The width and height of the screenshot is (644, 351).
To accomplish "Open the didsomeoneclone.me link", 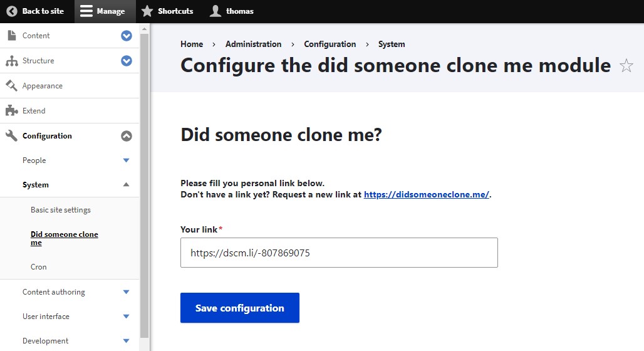I will (x=427, y=194).
